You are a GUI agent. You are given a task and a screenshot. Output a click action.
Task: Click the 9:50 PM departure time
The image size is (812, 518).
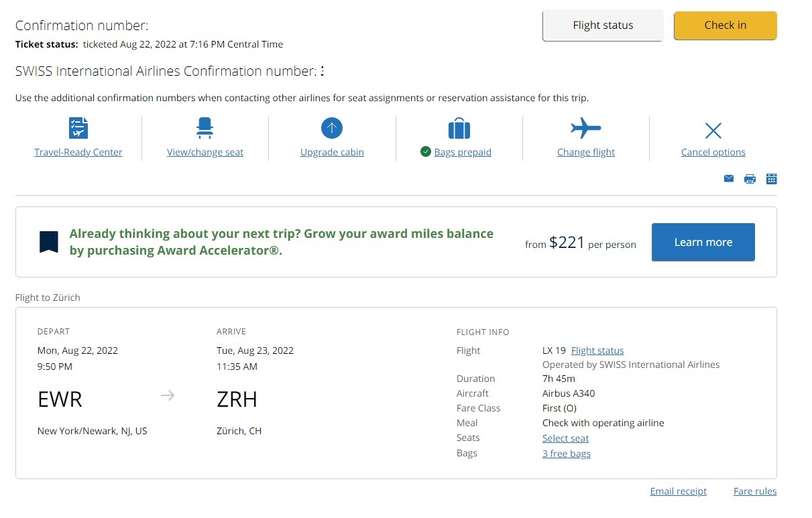[x=55, y=367]
